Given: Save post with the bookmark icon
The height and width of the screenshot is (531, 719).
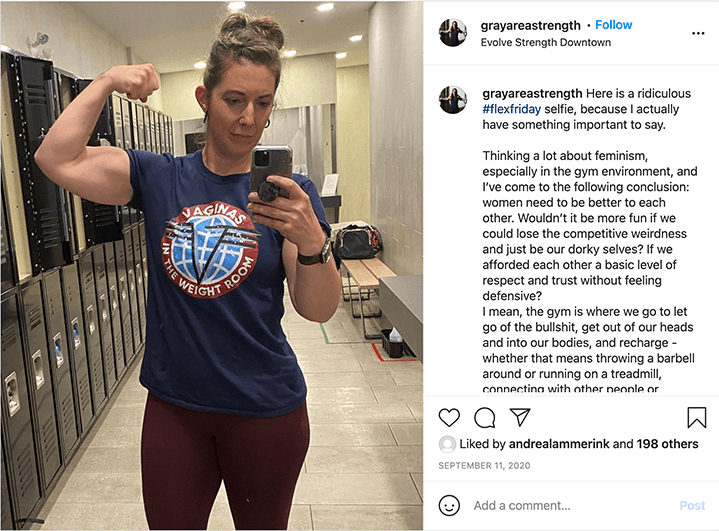Looking at the screenshot, I should [696, 417].
